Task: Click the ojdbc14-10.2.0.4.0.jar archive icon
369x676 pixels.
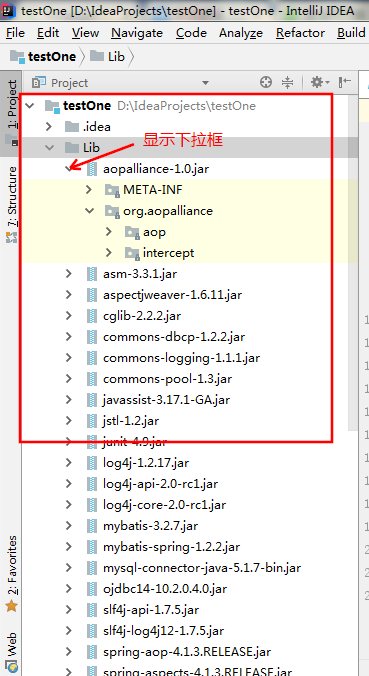Action: [92, 589]
